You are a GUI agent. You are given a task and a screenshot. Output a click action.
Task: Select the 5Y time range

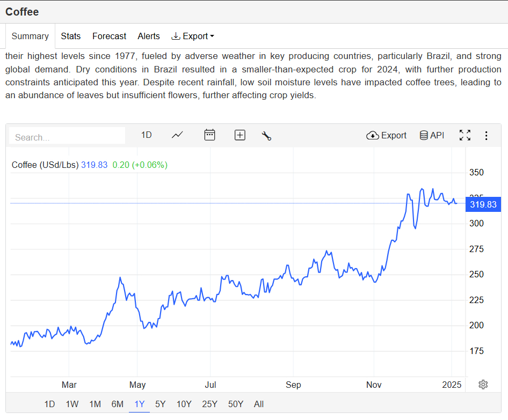point(160,404)
